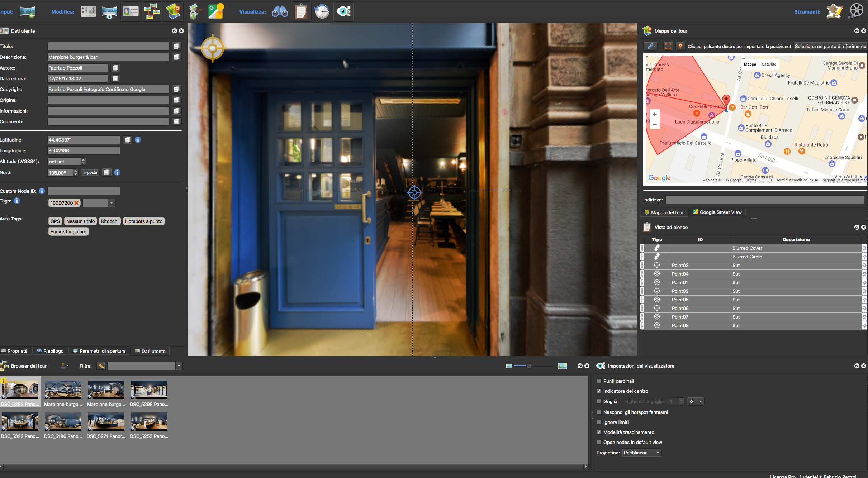The width and height of the screenshot is (868, 478).
Task: Click the copy icon next to Copyright
Action: [177, 89]
